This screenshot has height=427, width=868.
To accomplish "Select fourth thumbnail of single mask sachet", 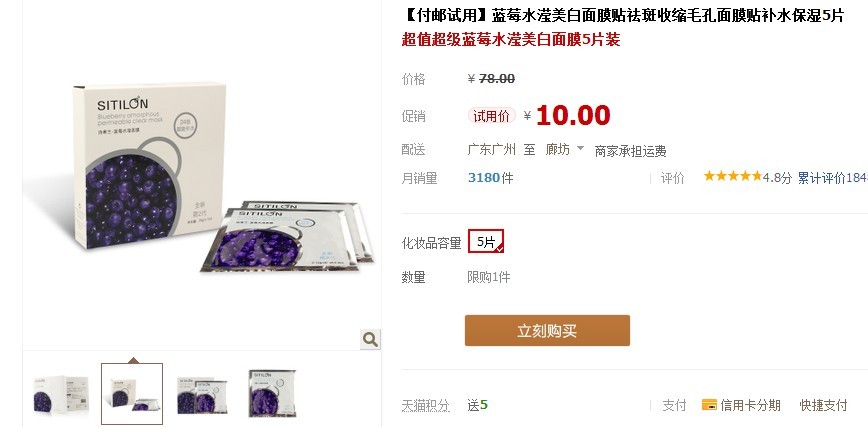I will tap(271, 394).
